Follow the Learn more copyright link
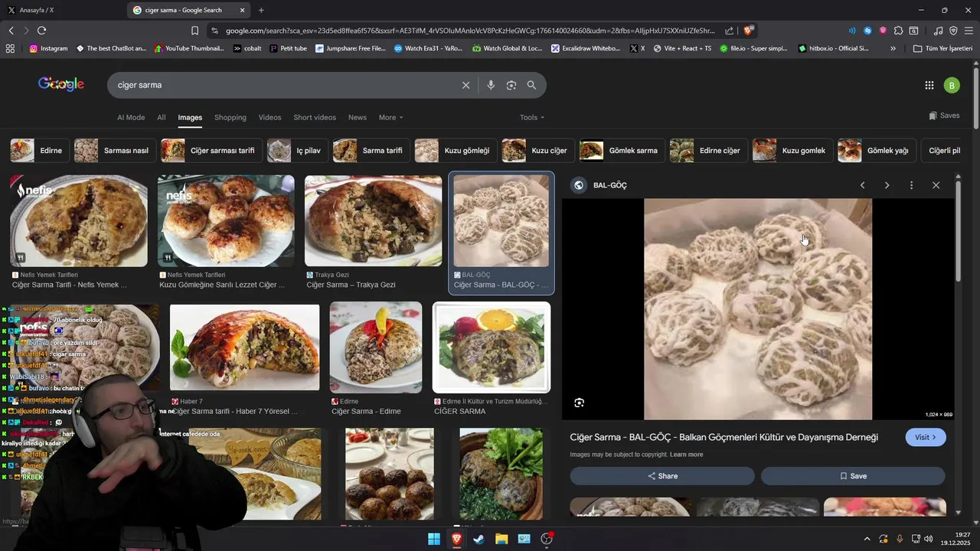Screen dimensions: 980x551 pos(686,455)
